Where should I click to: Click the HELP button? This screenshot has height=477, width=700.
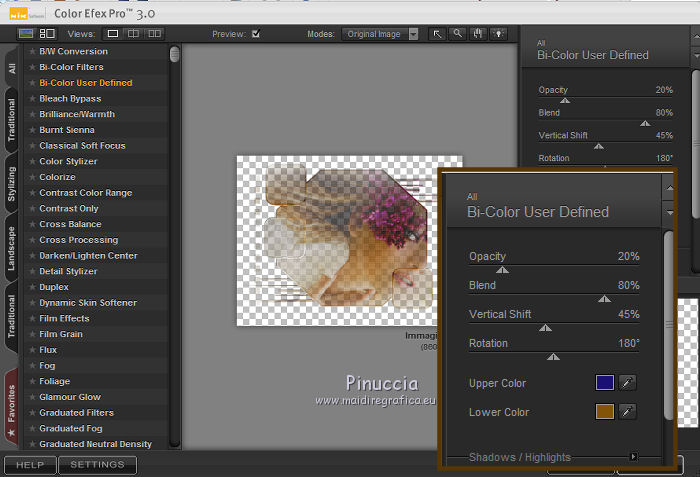(29, 465)
